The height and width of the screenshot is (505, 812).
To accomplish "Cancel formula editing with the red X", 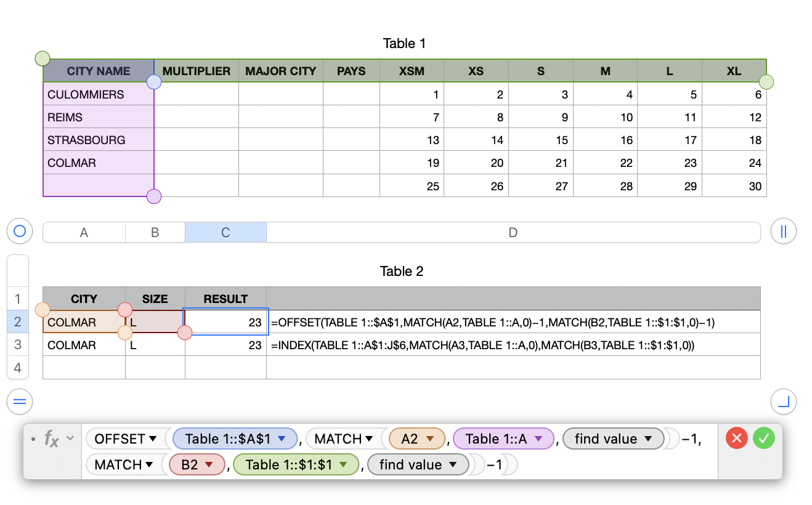I will [737, 438].
